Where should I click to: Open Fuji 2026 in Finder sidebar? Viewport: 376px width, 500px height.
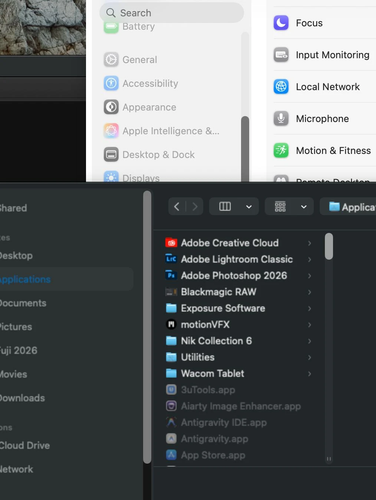(x=19, y=350)
